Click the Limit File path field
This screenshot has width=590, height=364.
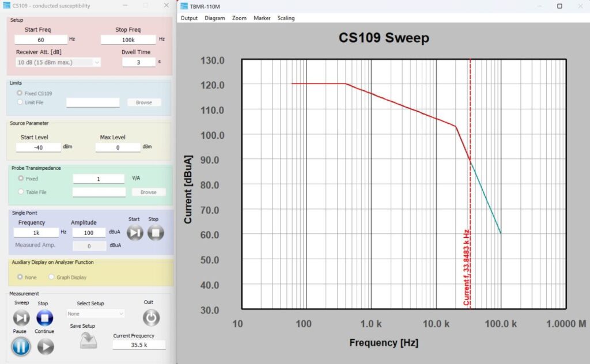(93, 103)
